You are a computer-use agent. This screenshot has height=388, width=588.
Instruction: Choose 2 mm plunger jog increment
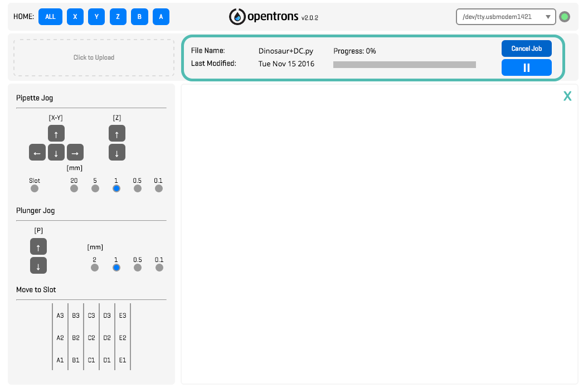pyautogui.click(x=95, y=268)
